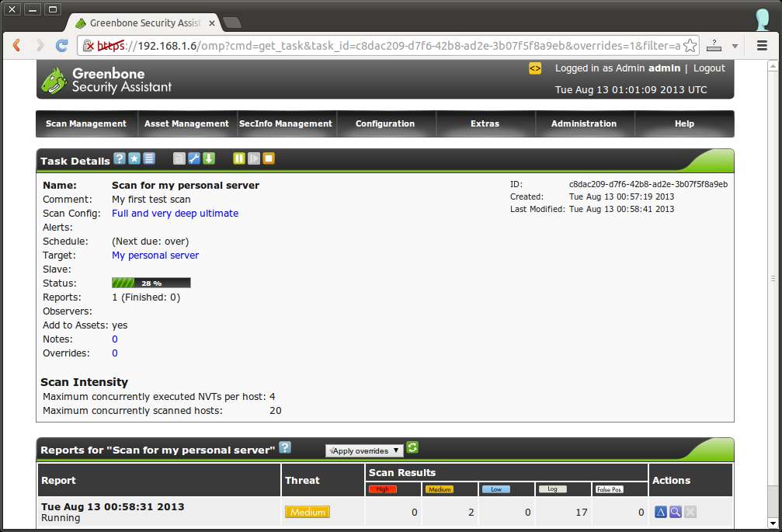Open the task list icon
The width and height of the screenshot is (782, 532).
(149, 158)
